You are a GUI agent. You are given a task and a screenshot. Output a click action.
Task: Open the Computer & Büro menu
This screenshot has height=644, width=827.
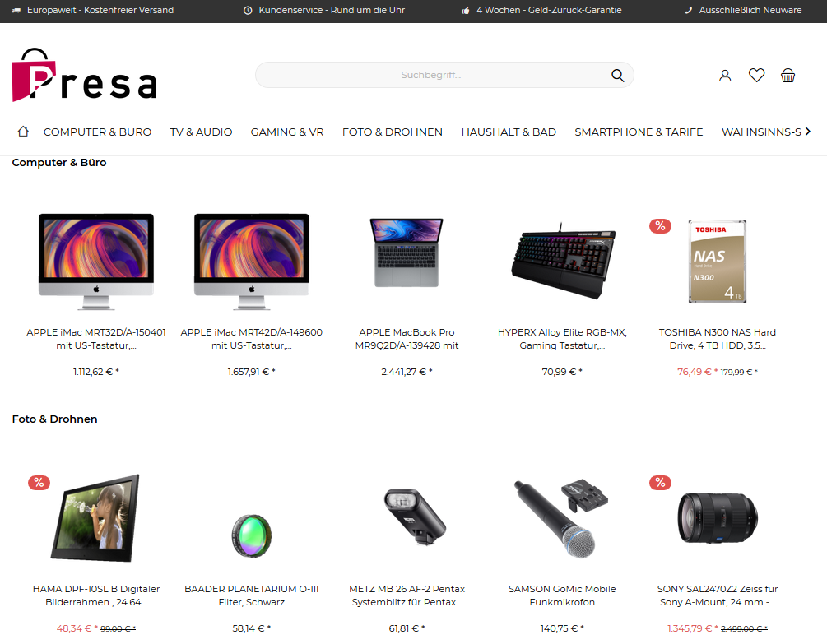[97, 132]
